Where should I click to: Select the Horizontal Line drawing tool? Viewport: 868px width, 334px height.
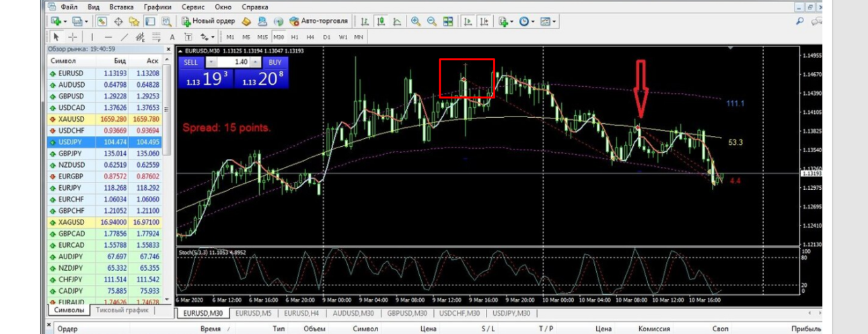tap(108, 37)
